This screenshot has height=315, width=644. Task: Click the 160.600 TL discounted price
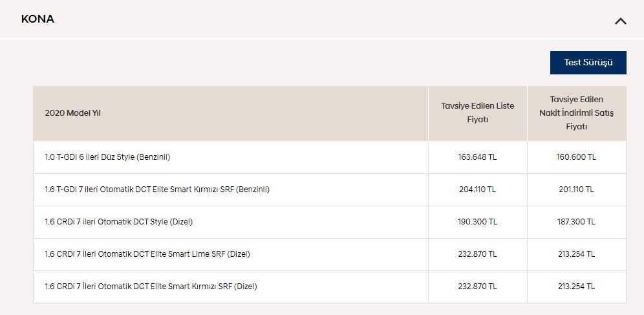point(576,157)
